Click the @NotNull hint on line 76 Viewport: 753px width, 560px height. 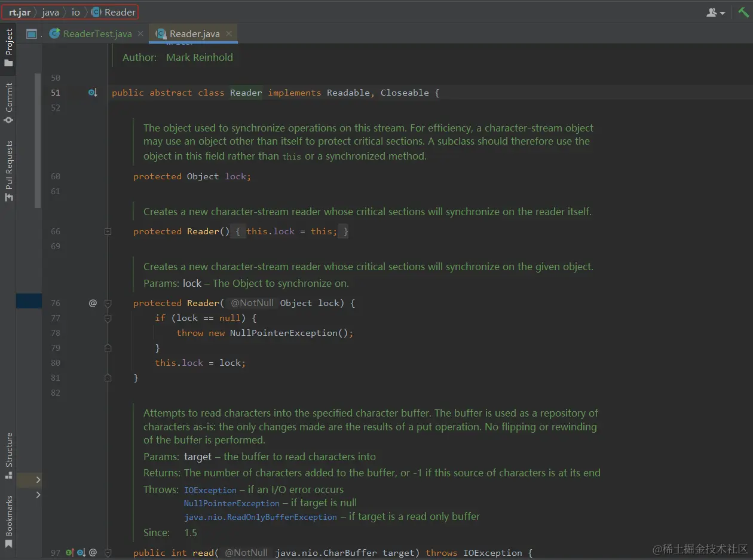coord(252,303)
